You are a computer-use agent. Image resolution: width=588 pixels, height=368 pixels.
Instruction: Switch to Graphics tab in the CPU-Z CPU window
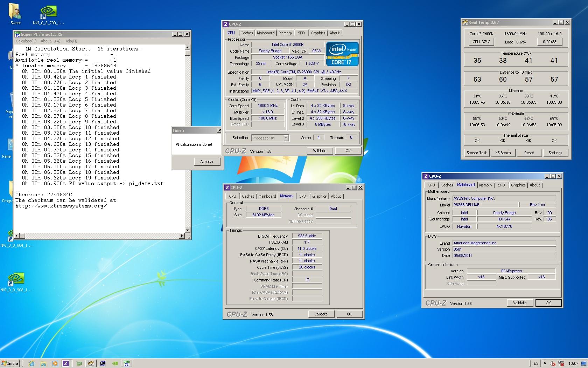[x=318, y=33]
